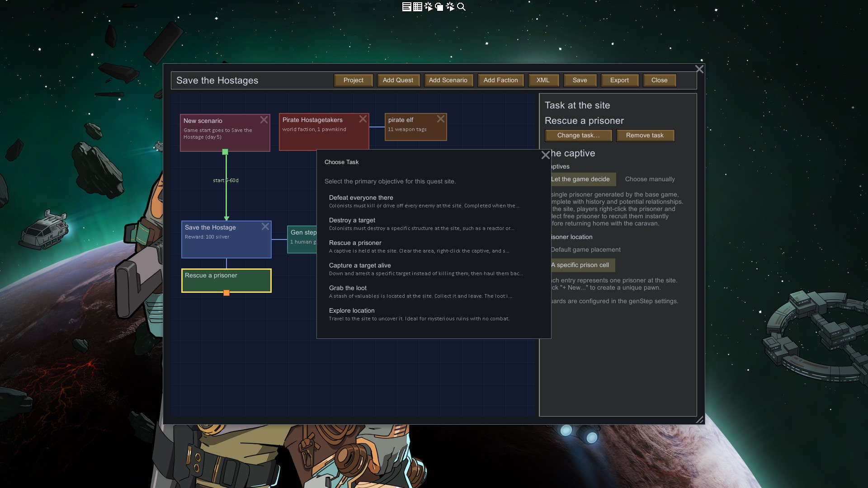This screenshot has width=868, height=488.
Task: Delete the pirate elf node
Action: pyautogui.click(x=441, y=119)
